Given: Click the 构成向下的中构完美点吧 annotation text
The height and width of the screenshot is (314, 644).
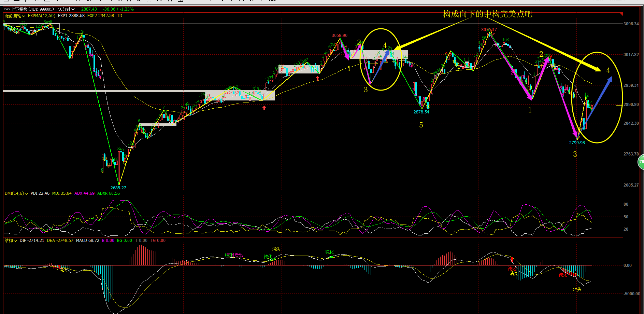Looking at the screenshot, I should [488, 14].
